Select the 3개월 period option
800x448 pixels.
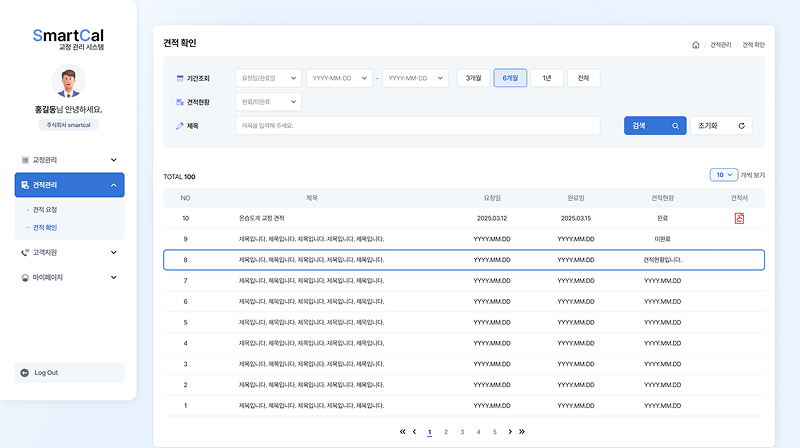tap(473, 78)
